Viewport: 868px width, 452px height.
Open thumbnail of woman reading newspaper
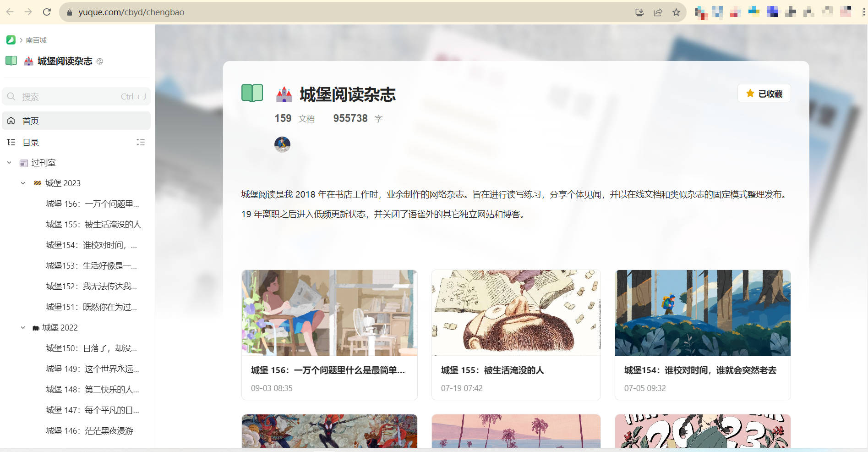329,313
